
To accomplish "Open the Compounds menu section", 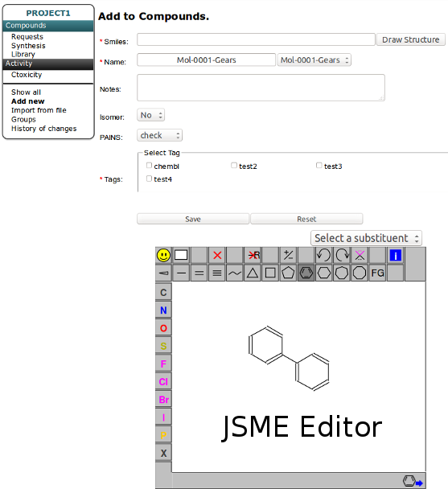I will coord(48,26).
